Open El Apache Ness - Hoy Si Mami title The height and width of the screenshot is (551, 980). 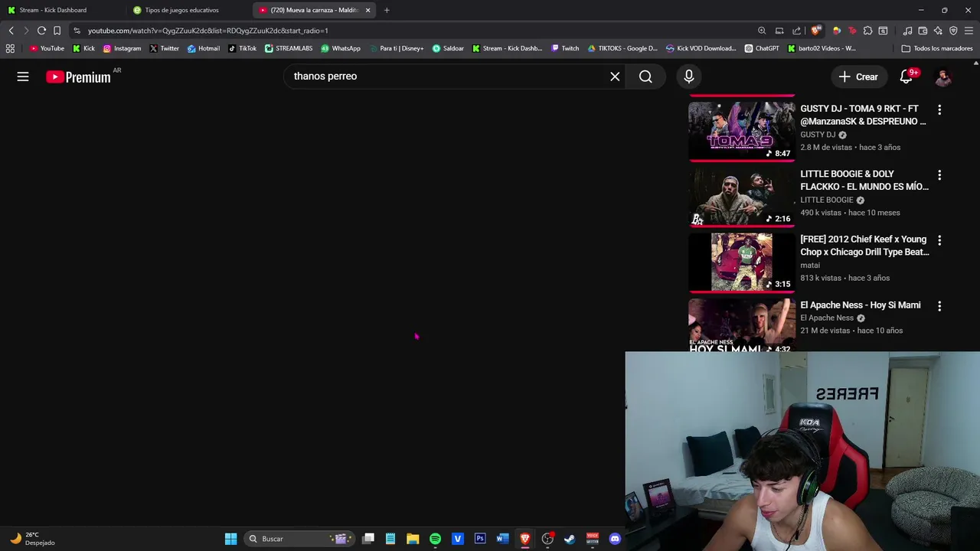pyautogui.click(x=860, y=305)
